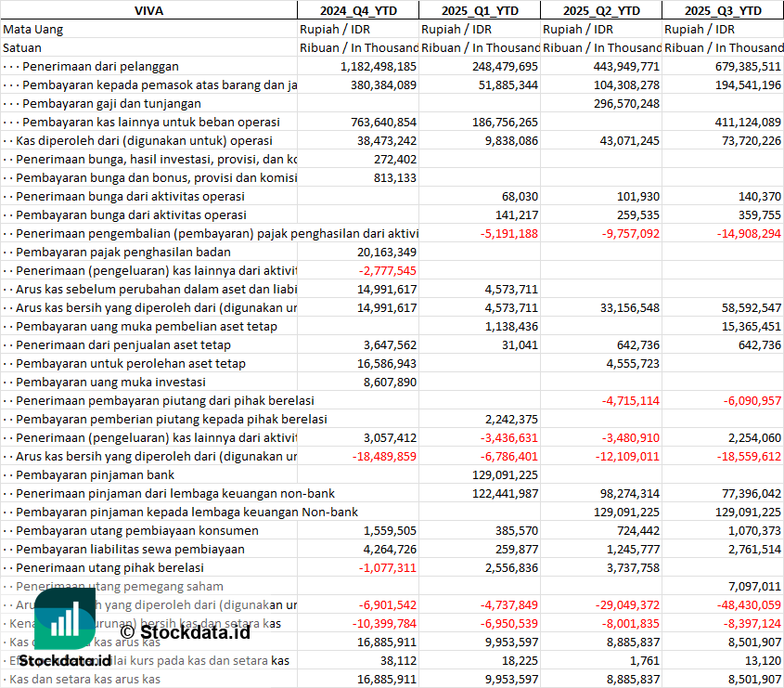Click the value 77,396,042
This screenshot has width=784, height=688.
pos(751,493)
